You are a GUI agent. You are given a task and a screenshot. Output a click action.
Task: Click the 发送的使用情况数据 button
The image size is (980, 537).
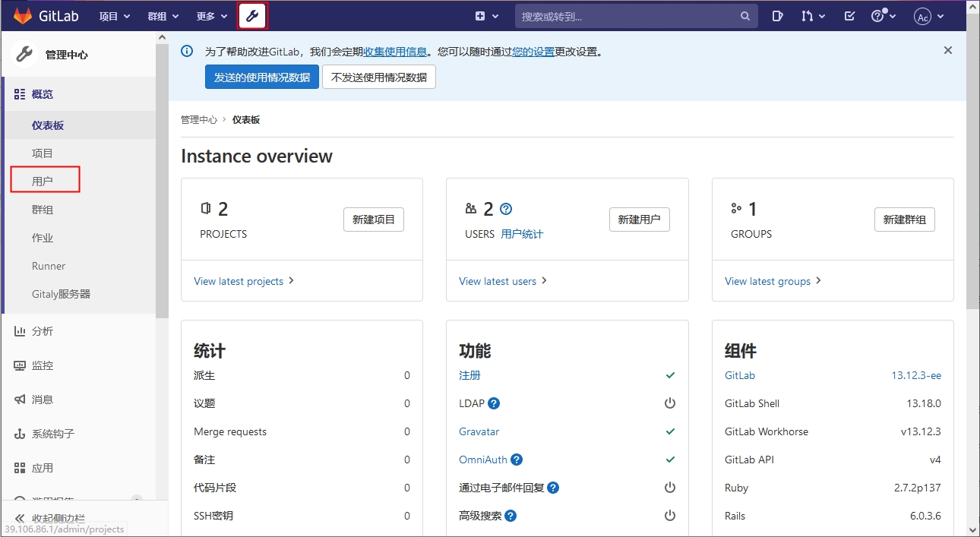click(x=261, y=77)
